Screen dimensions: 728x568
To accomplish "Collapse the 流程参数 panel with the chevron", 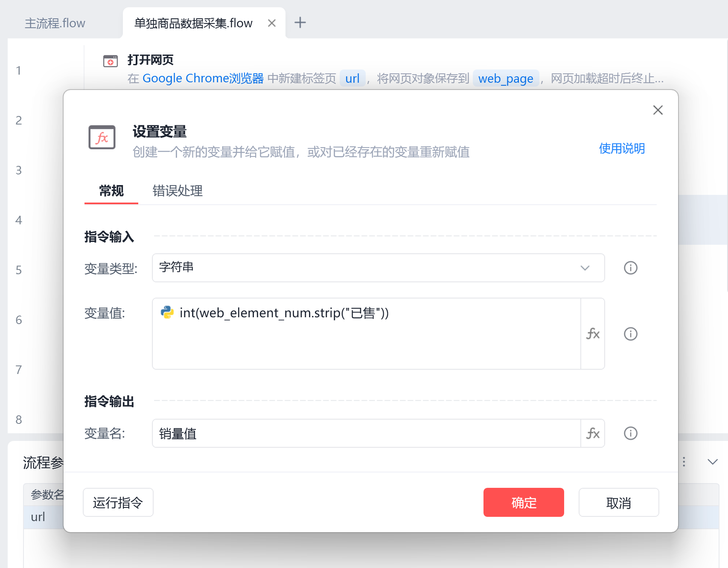I will (x=712, y=462).
